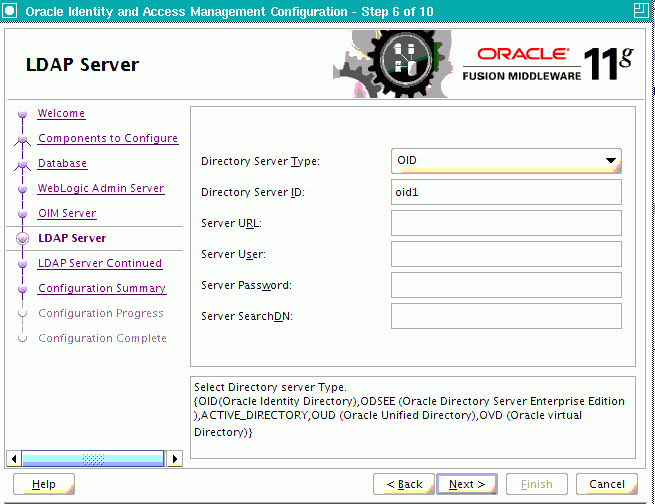Open the Directory Server Type dropdown
This screenshot has width=655, height=504.
pyautogui.click(x=506, y=161)
